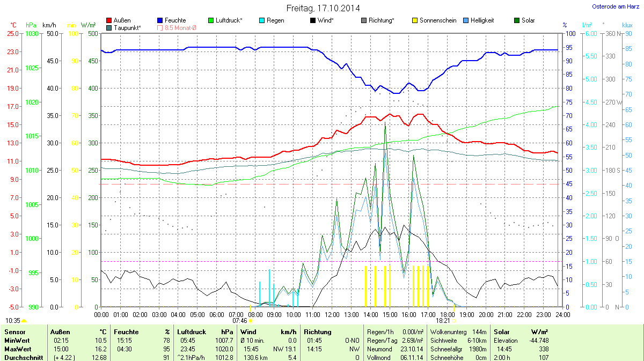Open the Osterode am Harz link
644x361 pixels.
[612, 6]
